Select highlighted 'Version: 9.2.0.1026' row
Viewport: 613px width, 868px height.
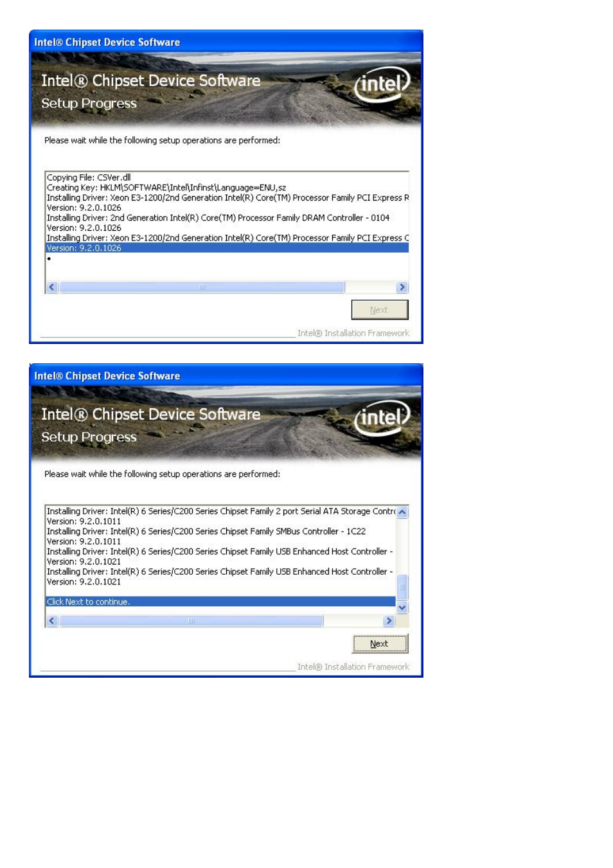(227, 248)
